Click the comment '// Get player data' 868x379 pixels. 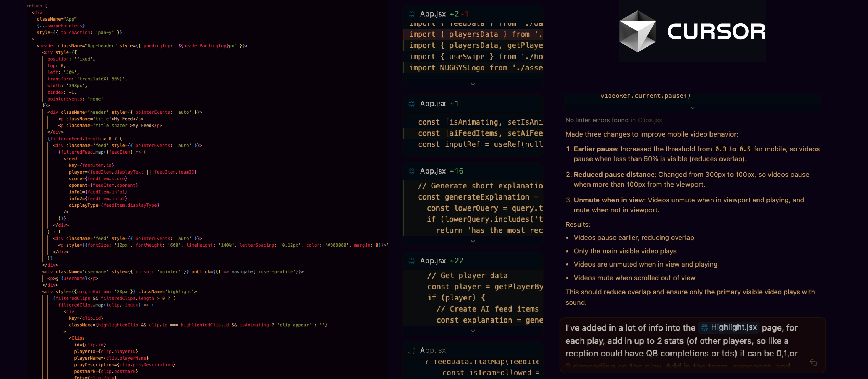click(467, 275)
